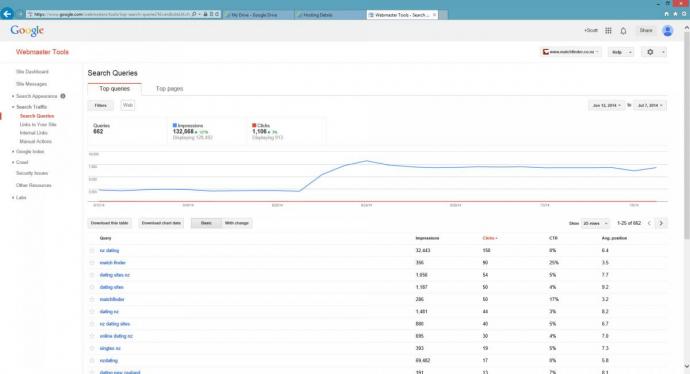Open the Help dropdown
Image resolution: width=690 pixels, height=374 pixels.
tap(621, 52)
